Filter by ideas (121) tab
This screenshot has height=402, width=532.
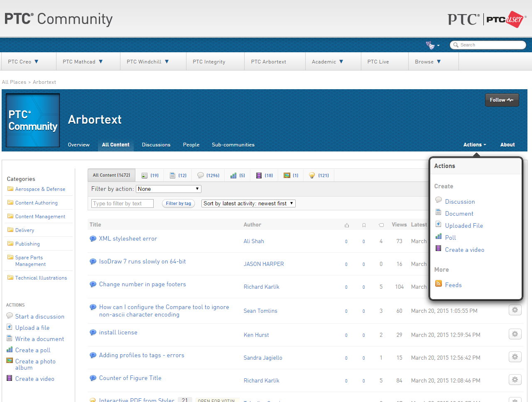319,175
